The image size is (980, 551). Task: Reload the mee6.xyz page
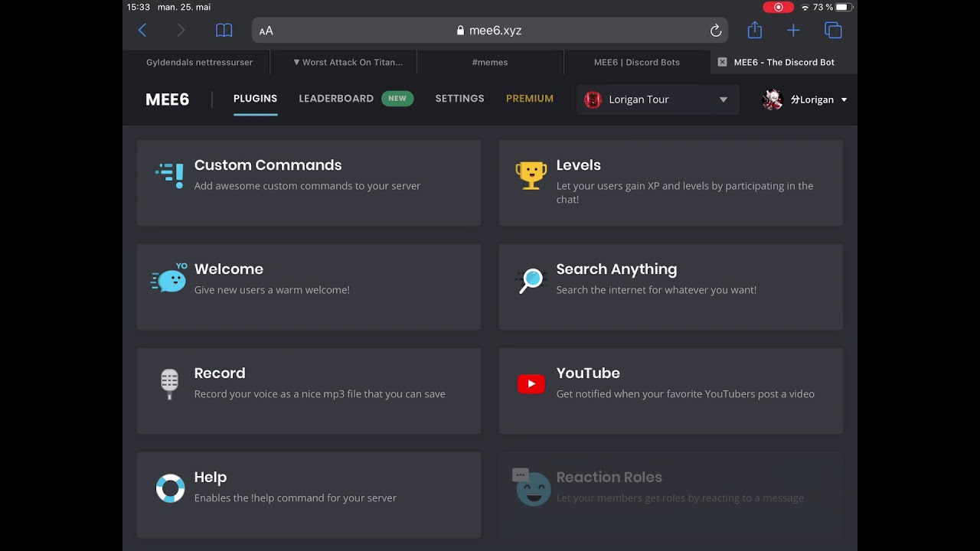coord(716,31)
